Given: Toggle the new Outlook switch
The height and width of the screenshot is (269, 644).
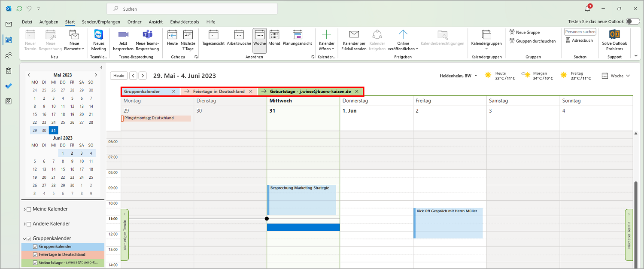Looking at the screenshot, I should pos(632,21).
